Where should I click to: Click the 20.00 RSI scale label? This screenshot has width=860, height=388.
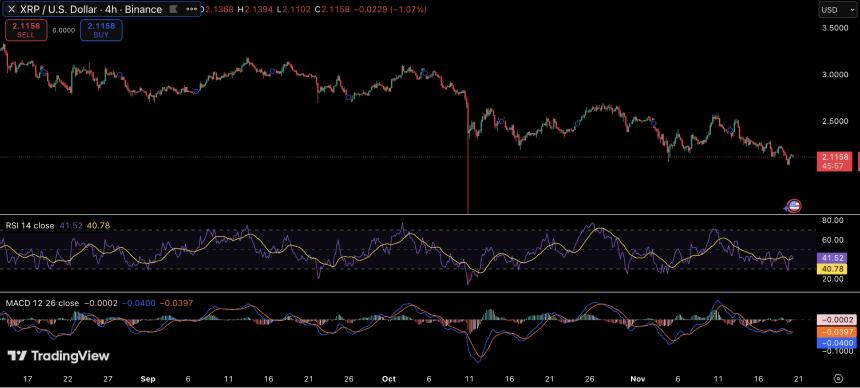tap(833, 279)
